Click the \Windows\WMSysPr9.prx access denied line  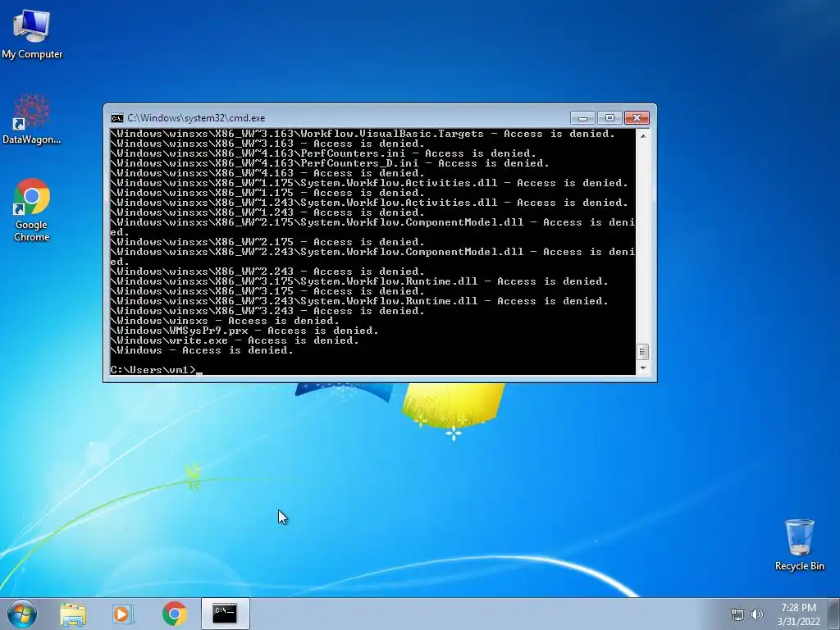pyautogui.click(x=244, y=331)
